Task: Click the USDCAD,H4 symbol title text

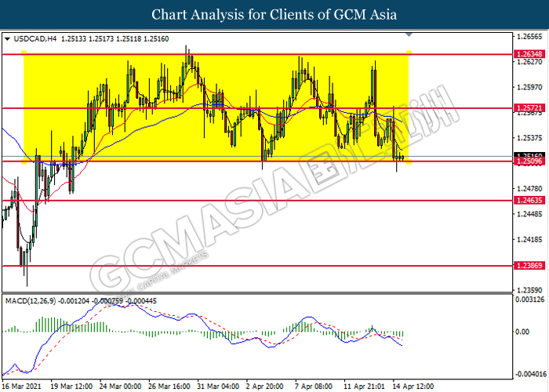Action: click(35, 39)
